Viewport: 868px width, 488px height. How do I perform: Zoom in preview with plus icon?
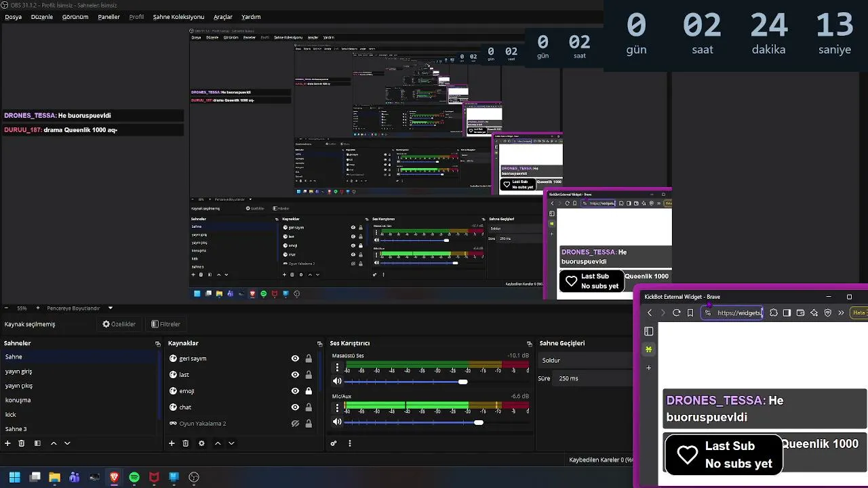pos(38,308)
